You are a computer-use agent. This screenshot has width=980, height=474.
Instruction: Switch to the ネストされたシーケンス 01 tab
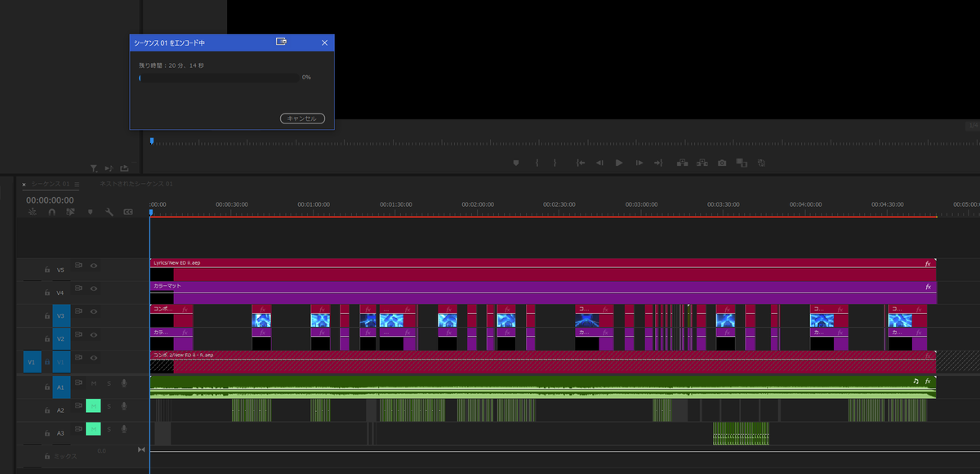pyautogui.click(x=136, y=184)
